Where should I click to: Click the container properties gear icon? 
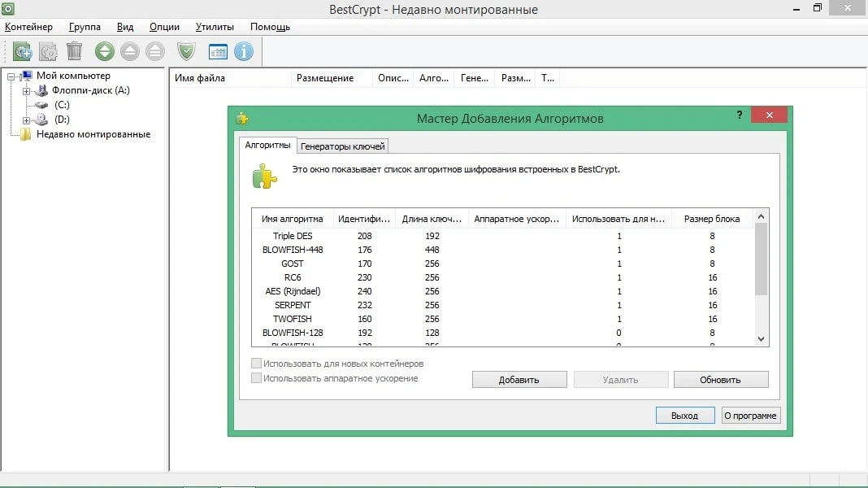tap(49, 51)
